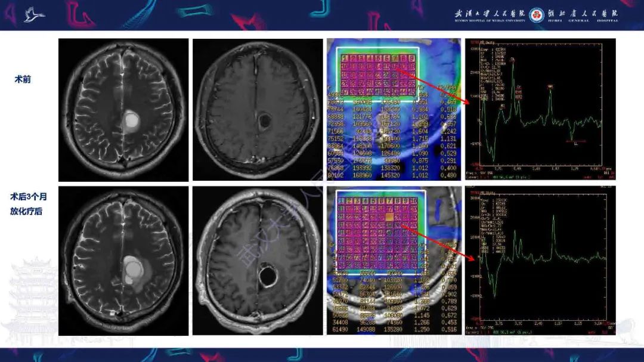The height and width of the screenshot is (362, 644).
Task: Click the value 0.859 in postoperative table
Action: point(448,287)
